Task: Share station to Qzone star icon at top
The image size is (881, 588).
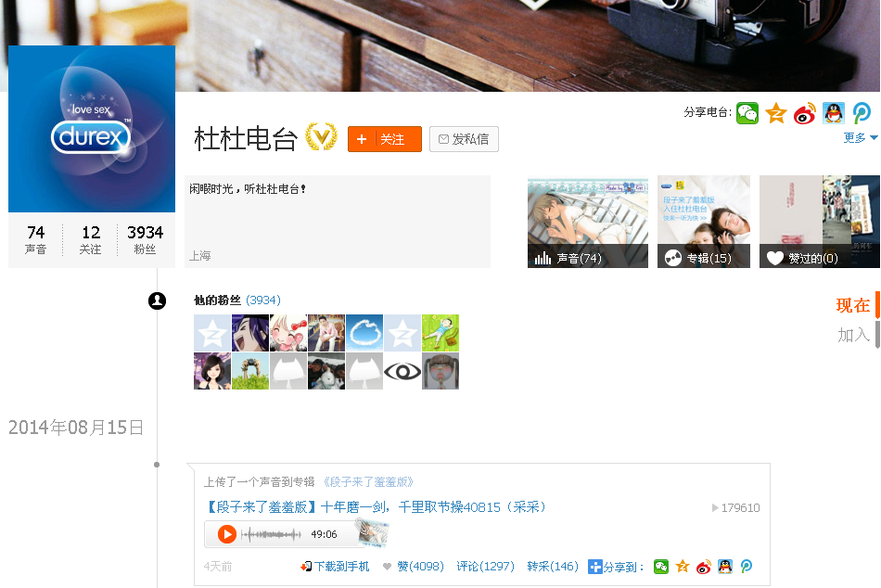Action: click(x=776, y=113)
